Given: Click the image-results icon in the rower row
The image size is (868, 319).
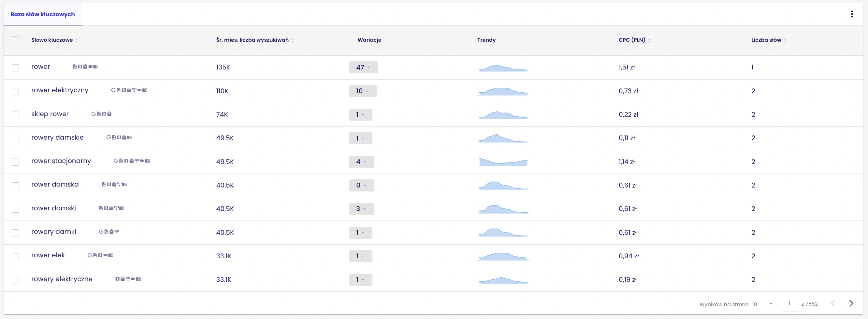Looking at the screenshot, I should (x=75, y=67).
